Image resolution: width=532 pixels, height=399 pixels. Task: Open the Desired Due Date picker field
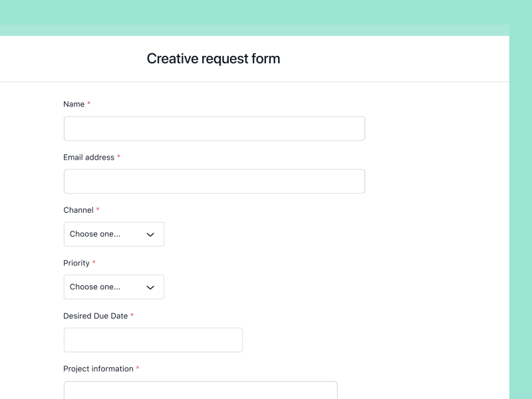point(153,340)
